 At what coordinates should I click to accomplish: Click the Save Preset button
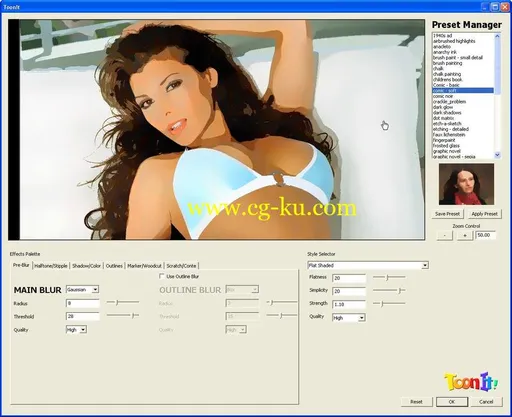[447, 214]
